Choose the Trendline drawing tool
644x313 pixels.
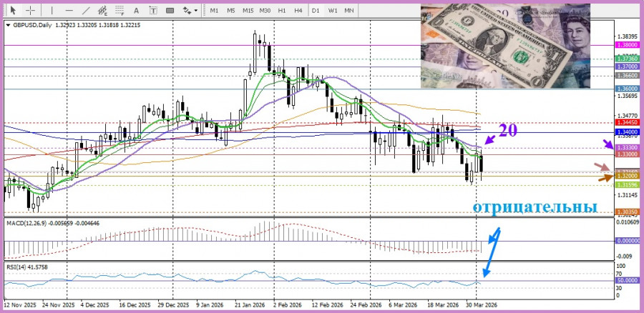(86, 10)
